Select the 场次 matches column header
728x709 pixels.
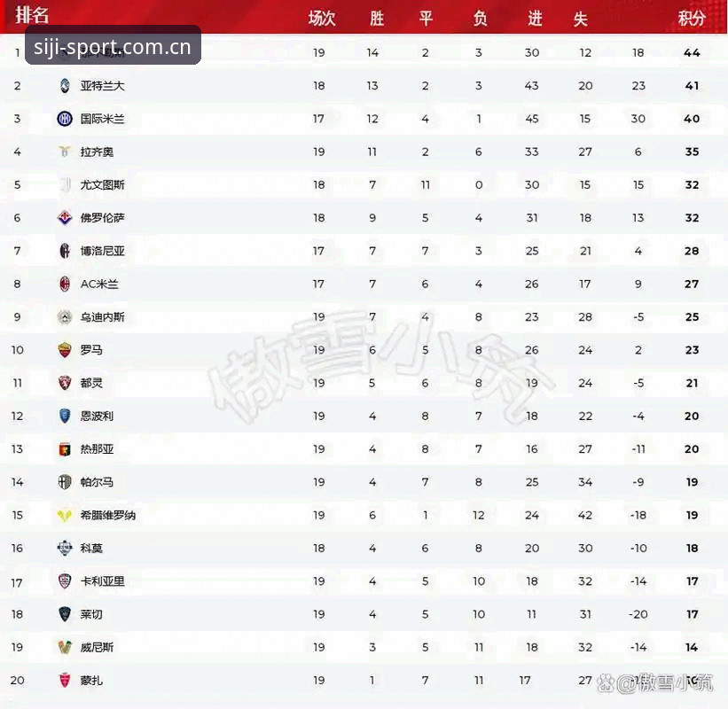pyautogui.click(x=321, y=18)
